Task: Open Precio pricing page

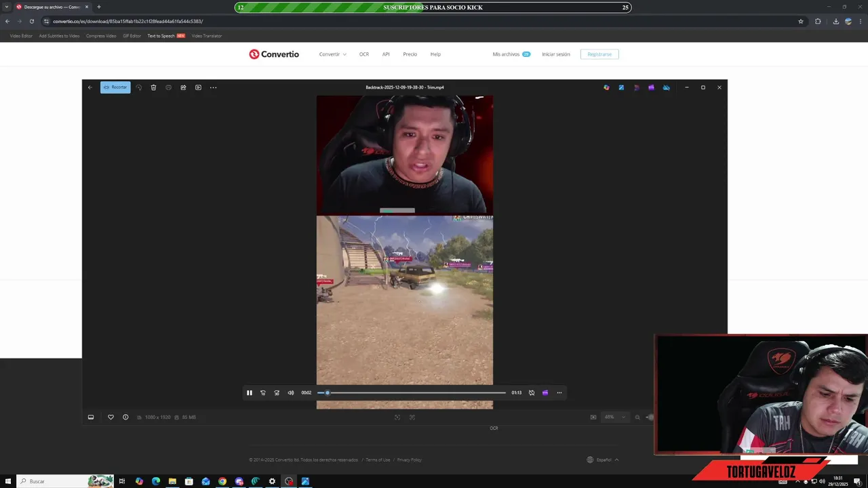Action: pyautogui.click(x=410, y=54)
